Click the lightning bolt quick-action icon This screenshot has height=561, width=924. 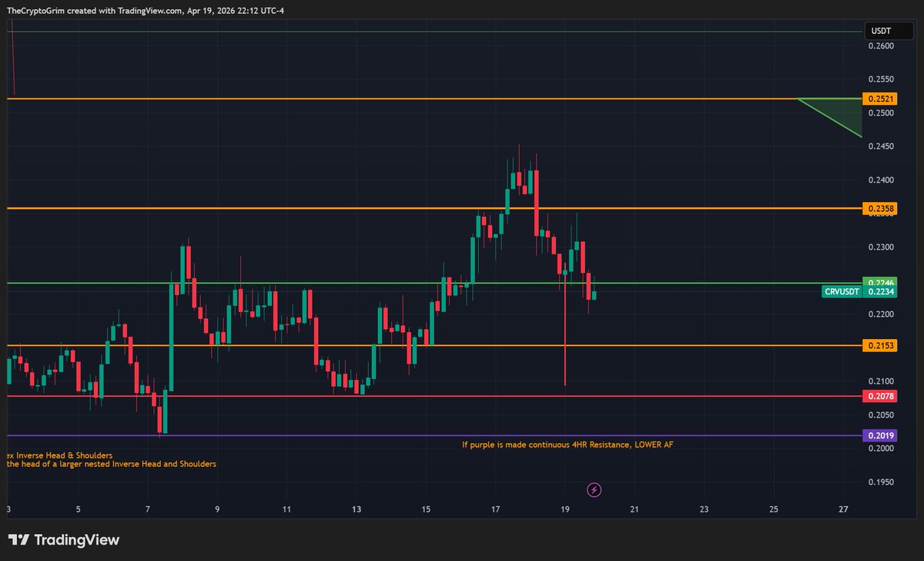593,489
